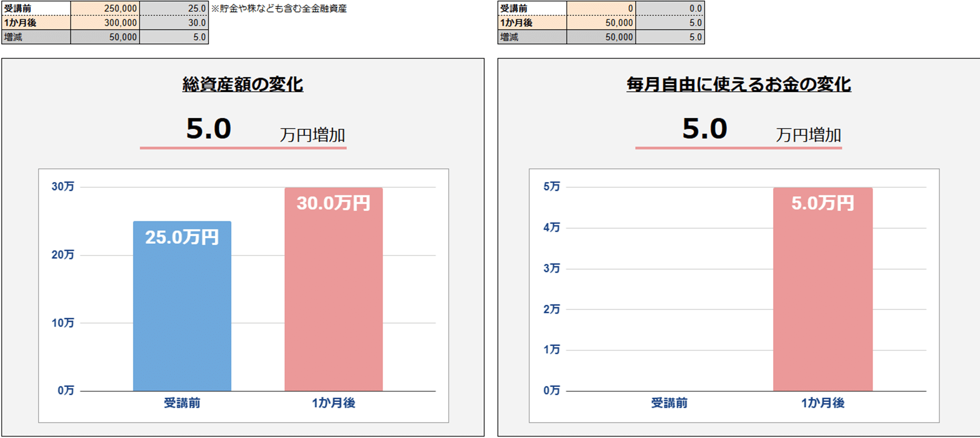Click the 20万 axis label

pyautogui.click(x=63, y=255)
